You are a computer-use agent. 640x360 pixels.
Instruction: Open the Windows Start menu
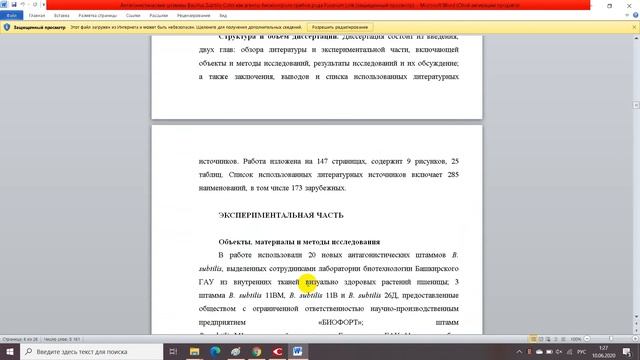tap(10, 351)
